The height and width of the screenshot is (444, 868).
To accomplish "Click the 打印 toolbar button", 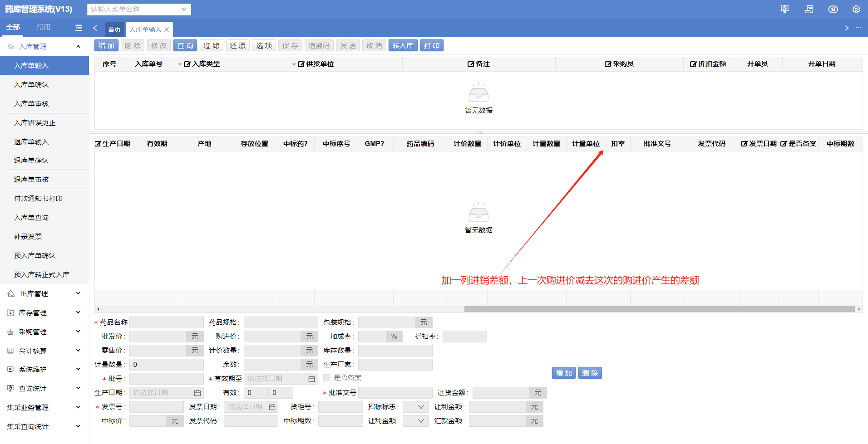I will tap(432, 46).
